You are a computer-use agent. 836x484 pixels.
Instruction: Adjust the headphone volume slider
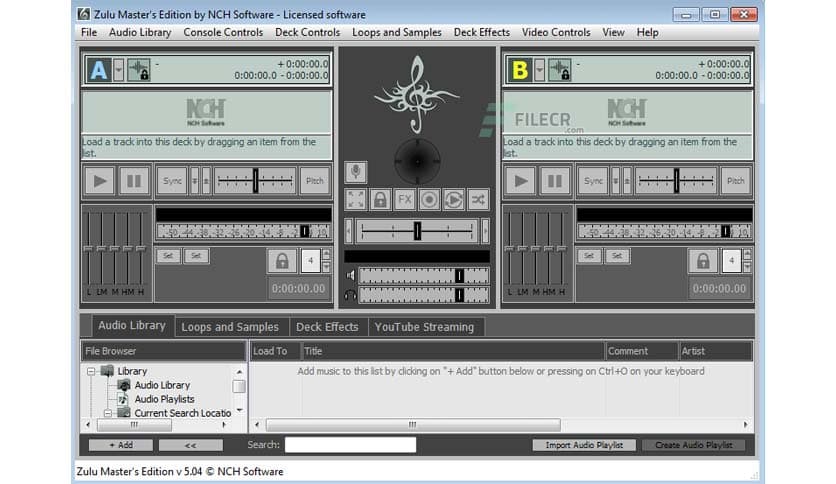coord(424,295)
